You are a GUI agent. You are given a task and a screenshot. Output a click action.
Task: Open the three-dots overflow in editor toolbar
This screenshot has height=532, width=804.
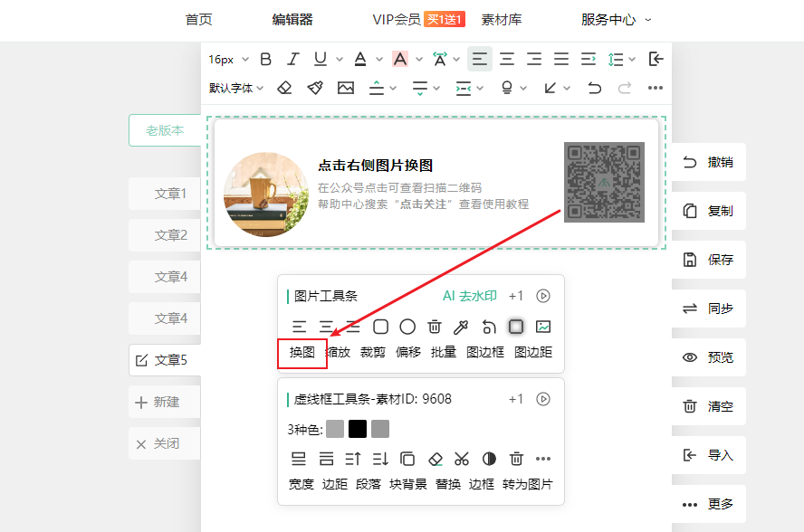click(x=656, y=88)
